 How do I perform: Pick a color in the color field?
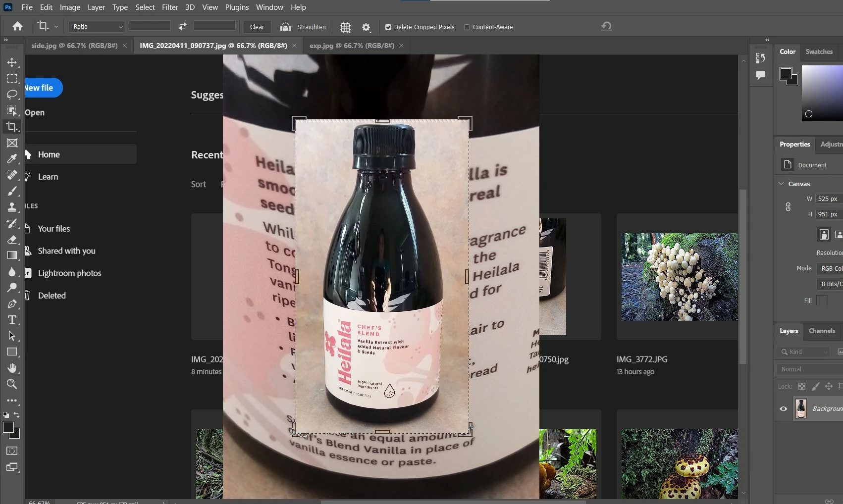(822, 93)
